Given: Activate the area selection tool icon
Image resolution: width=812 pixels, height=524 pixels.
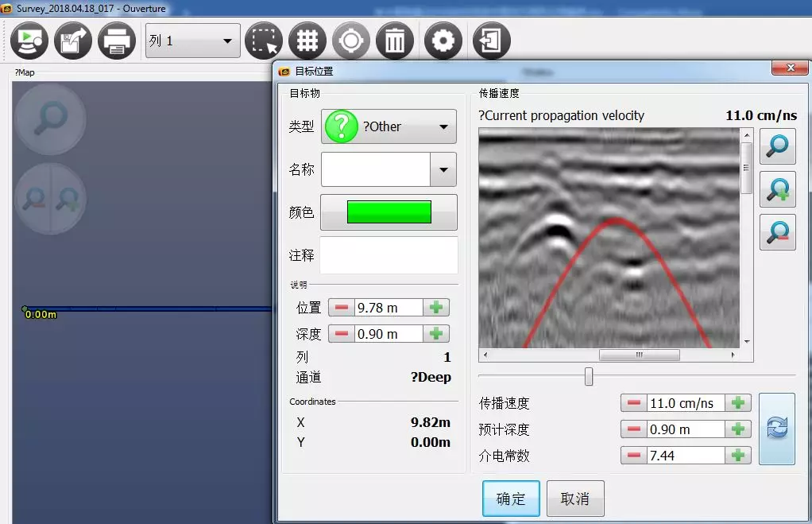Looking at the screenshot, I should pos(264,40).
